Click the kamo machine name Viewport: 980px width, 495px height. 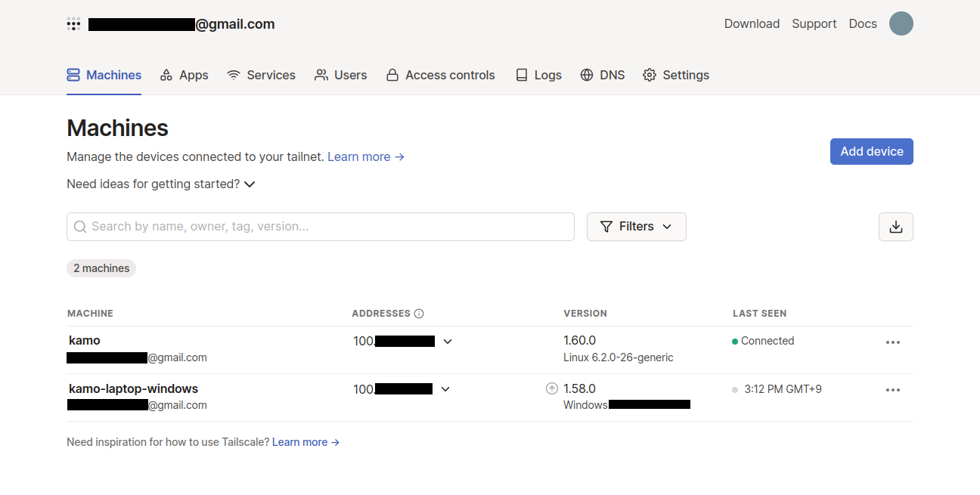85,341
